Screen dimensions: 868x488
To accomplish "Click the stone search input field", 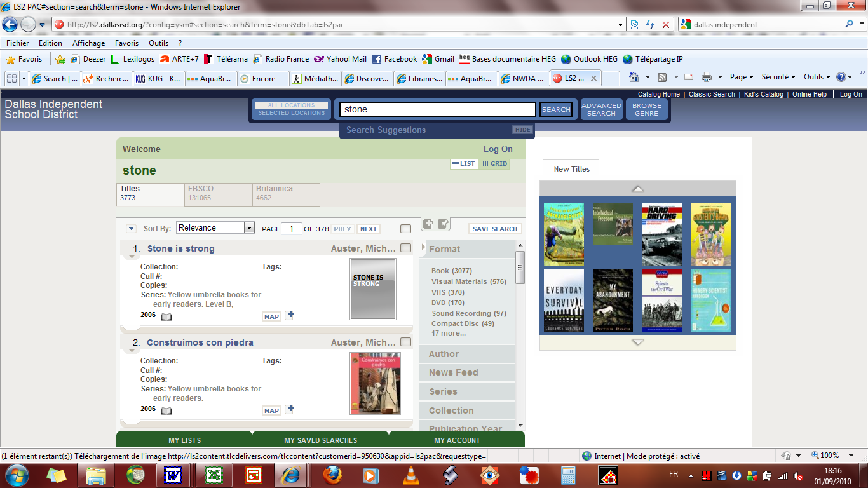I will 438,109.
